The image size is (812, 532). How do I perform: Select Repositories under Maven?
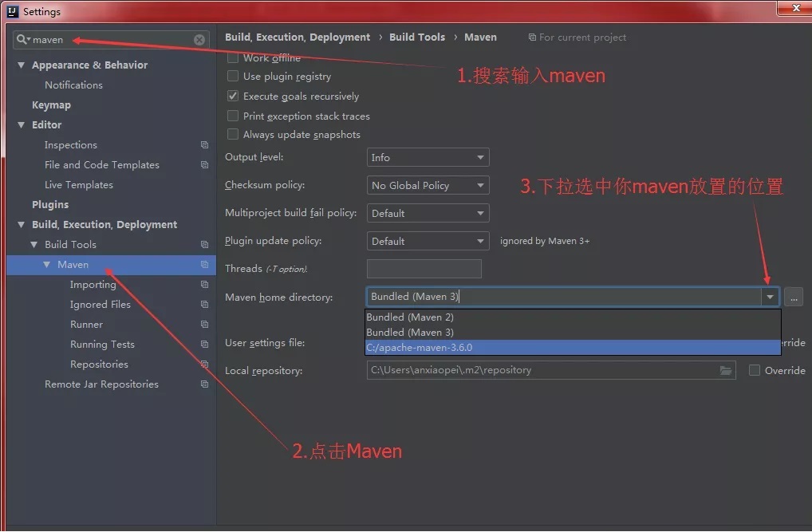tap(99, 365)
